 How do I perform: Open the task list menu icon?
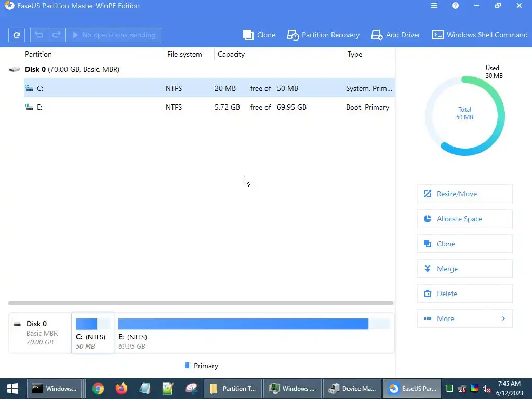[434, 6]
